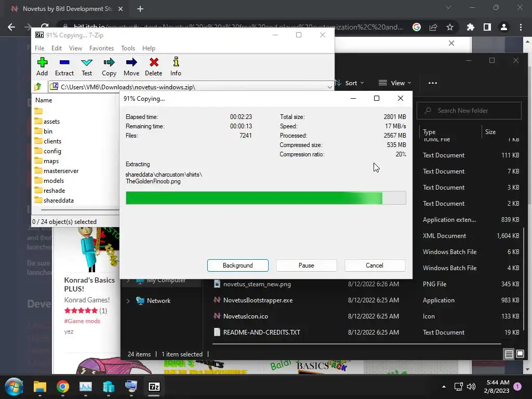Click the Info icon in 7-Zip toolbar

pyautogui.click(x=176, y=66)
